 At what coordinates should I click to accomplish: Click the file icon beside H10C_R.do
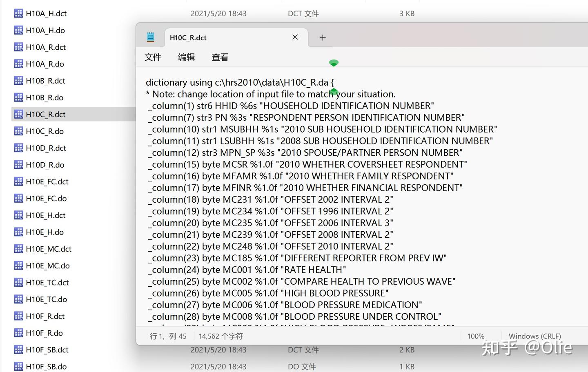pyautogui.click(x=18, y=131)
